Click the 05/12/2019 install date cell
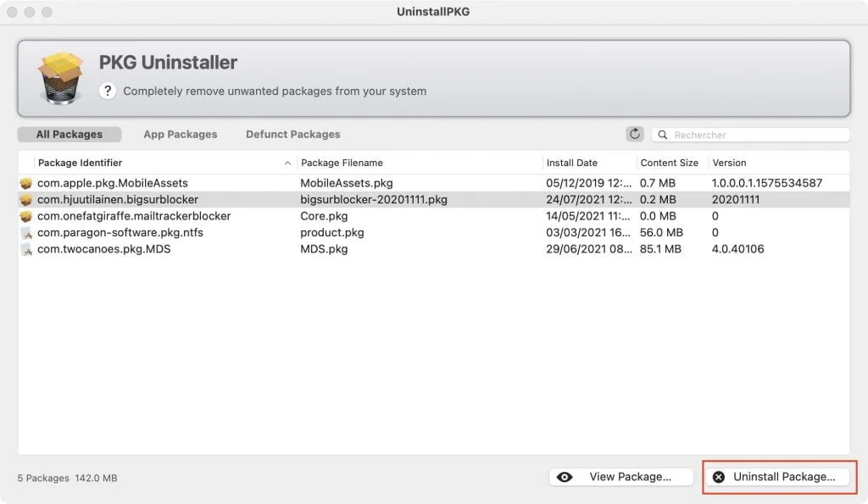868x504 pixels. (588, 183)
